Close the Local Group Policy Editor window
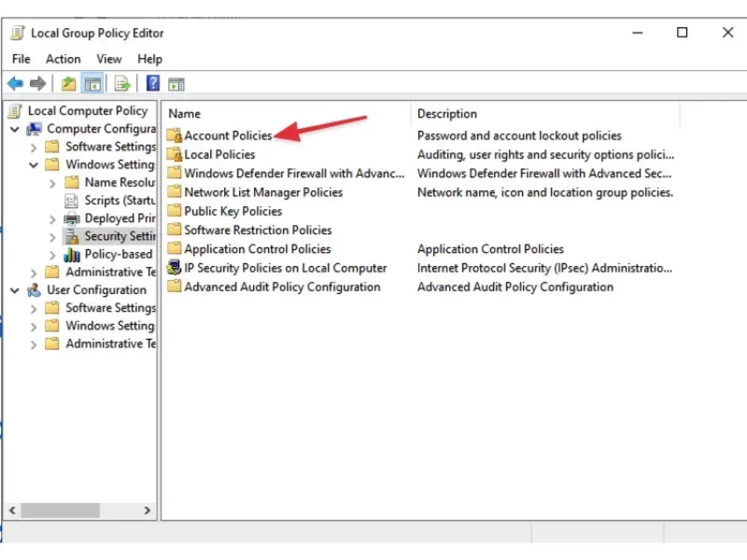Screen dimensions: 747x560 727,33
